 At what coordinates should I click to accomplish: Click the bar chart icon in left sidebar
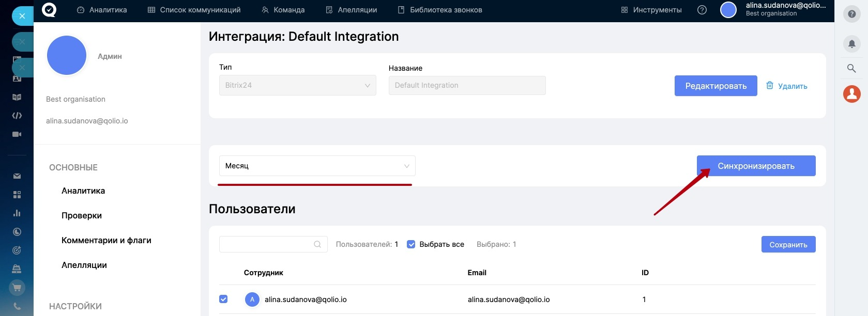17,213
